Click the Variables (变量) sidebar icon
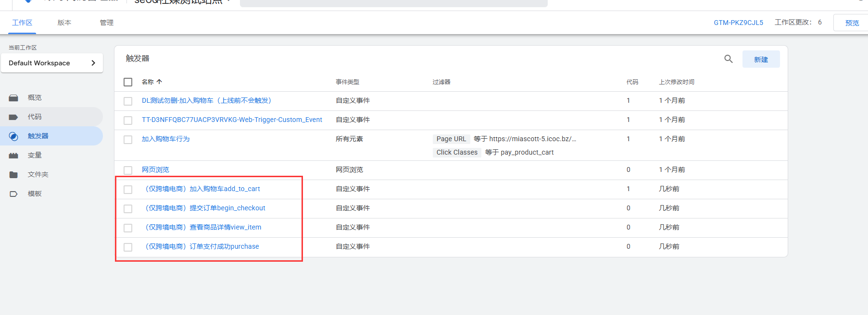 pyautogui.click(x=13, y=156)
